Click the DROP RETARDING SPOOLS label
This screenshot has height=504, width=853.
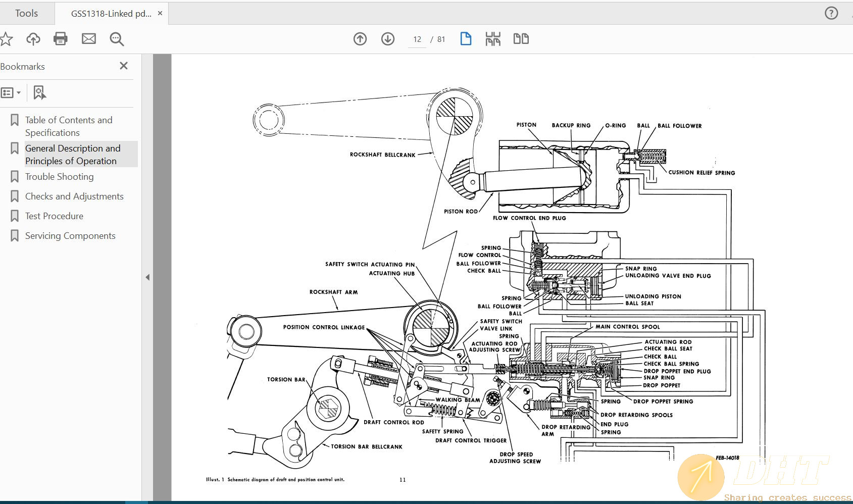(x=636, y=415)
